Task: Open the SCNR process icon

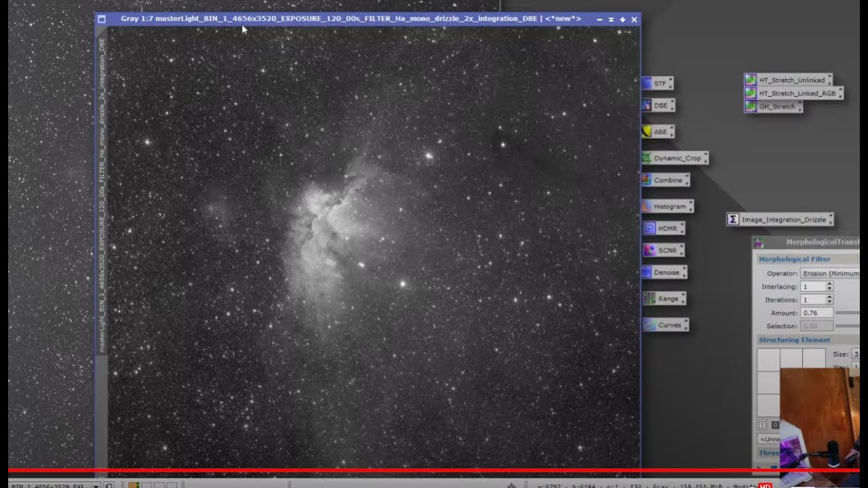Action: (x=663, y=250)
